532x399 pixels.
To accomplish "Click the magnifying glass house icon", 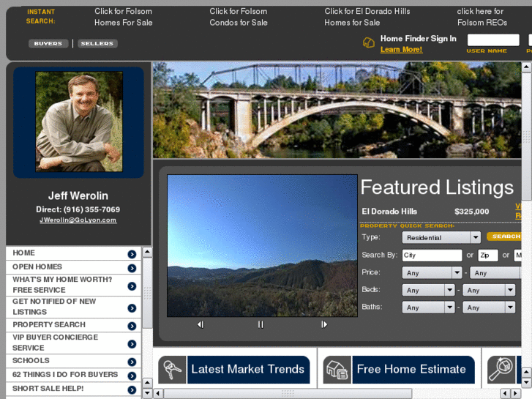I will click(501, 370).
